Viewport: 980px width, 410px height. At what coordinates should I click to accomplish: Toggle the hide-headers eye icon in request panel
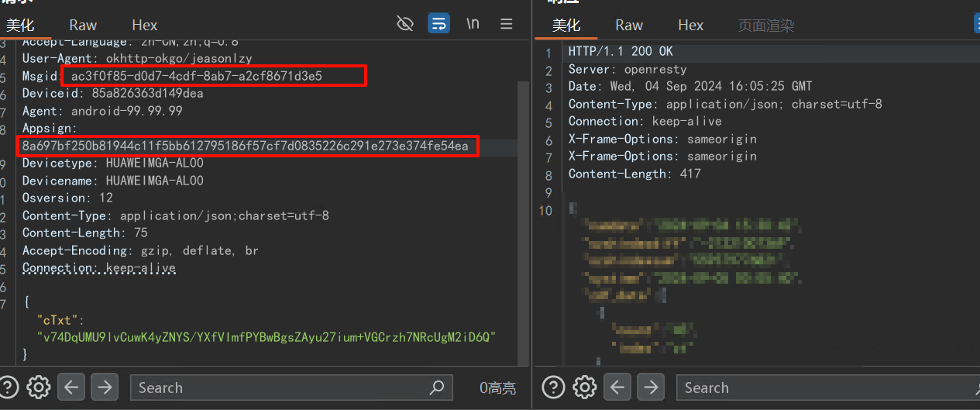pyautogui.click(x=404, y=24)
